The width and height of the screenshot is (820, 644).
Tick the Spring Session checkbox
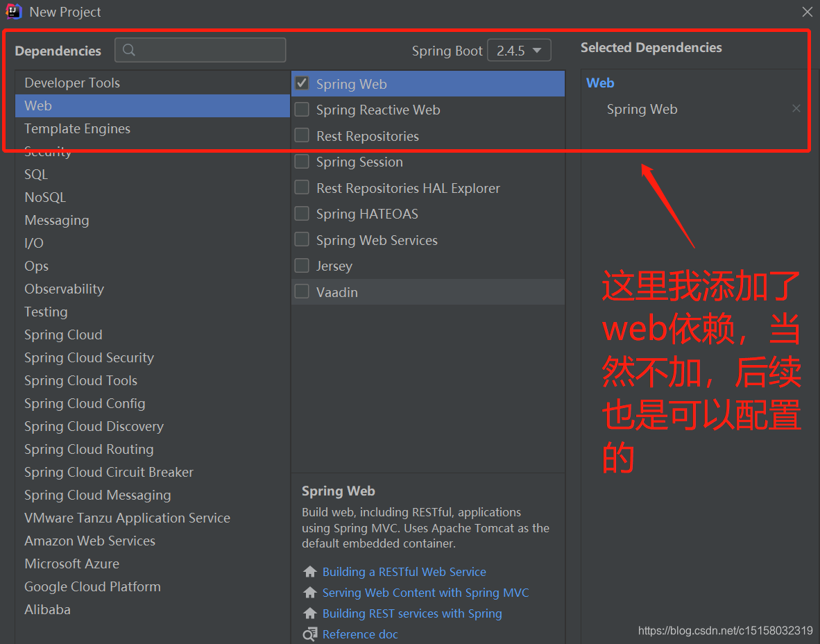[x=302, y=161]
